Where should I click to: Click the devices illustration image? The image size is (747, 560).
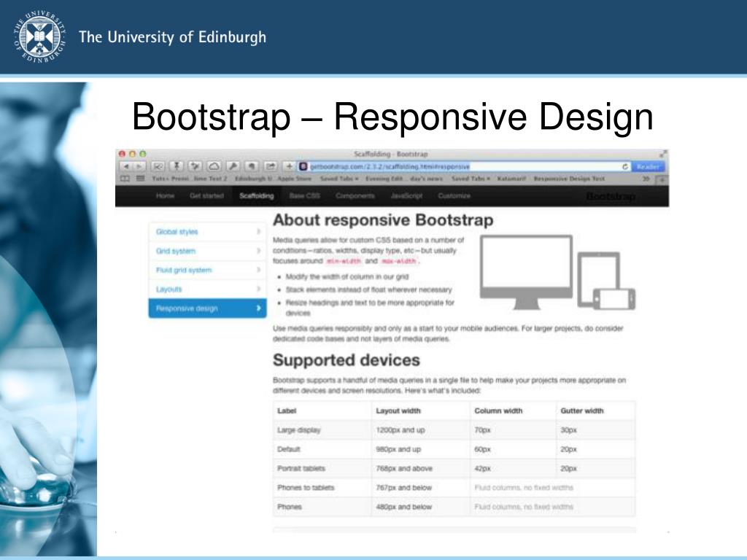click(557, 273)
